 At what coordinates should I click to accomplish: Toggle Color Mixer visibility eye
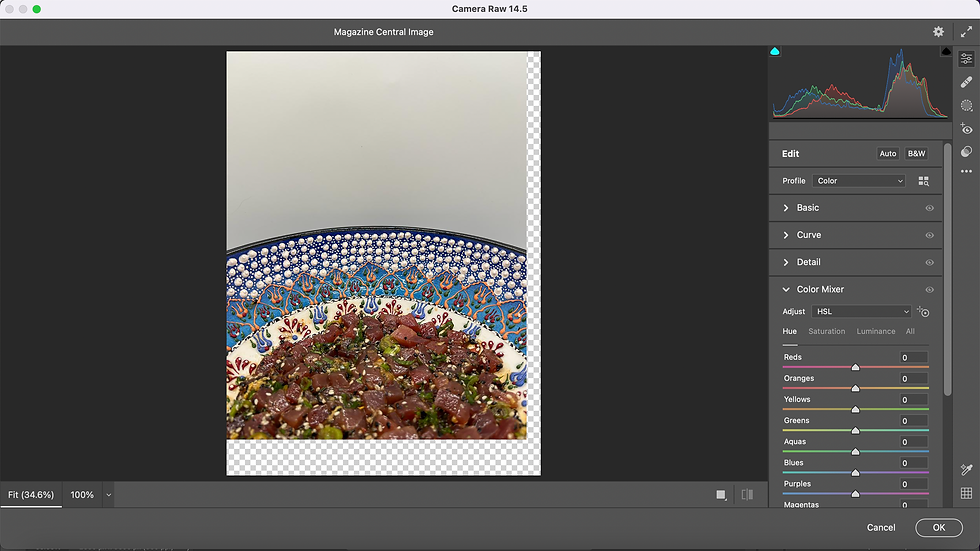coord(929,290)
